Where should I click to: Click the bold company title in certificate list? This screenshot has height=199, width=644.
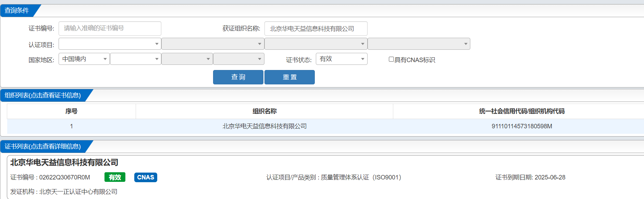[x=64, y=163]
